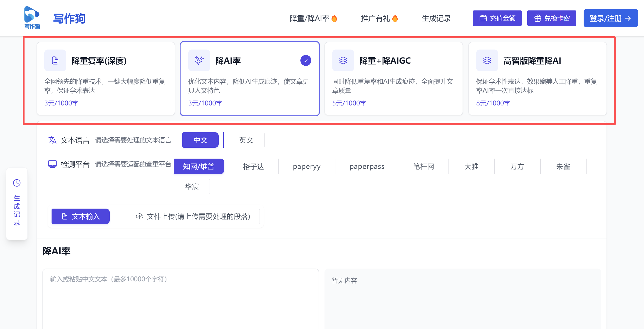Click the 写作狗 logo icon
Image resolution: width=644 pixels, height=329 pixels.
(x=32, y=17)
